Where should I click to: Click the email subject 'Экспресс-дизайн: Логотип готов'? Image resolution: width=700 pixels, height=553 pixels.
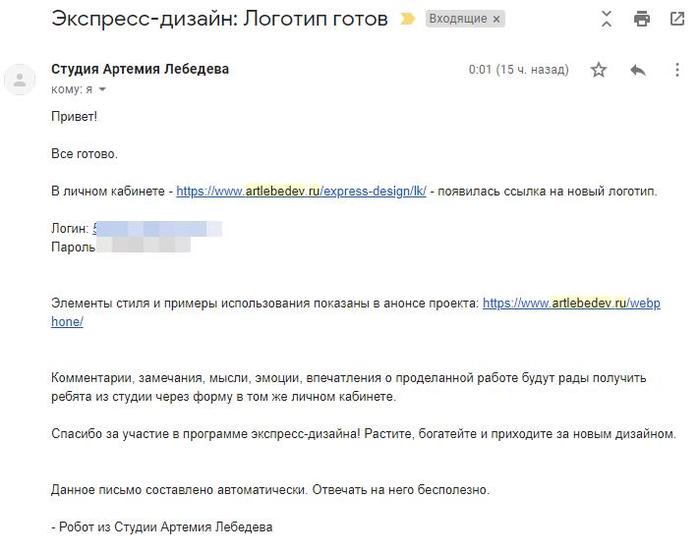(x=219, y=20)
